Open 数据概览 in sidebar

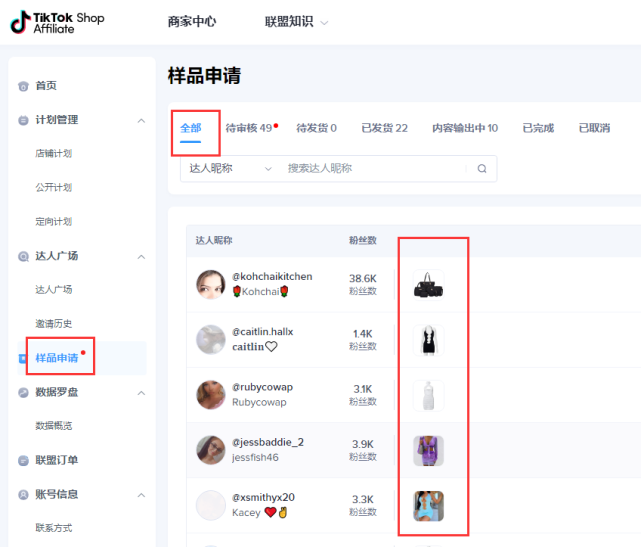click(x=54, y=426)
